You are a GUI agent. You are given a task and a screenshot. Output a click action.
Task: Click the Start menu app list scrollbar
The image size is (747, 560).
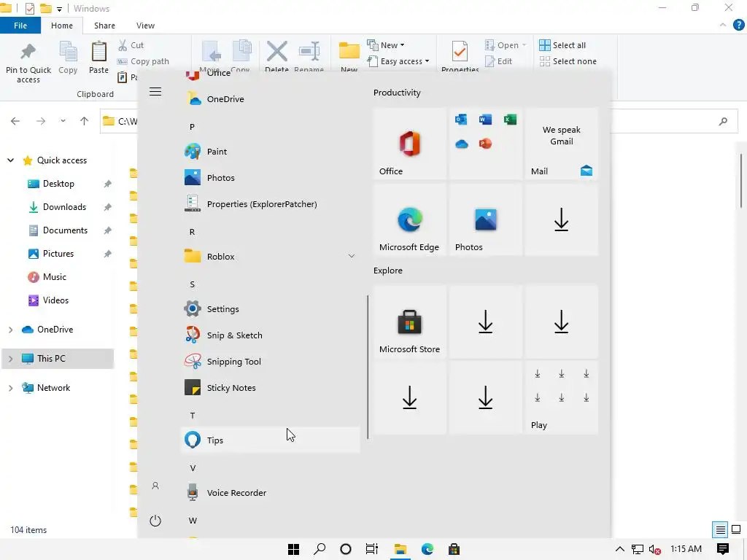tap(368, 367)
